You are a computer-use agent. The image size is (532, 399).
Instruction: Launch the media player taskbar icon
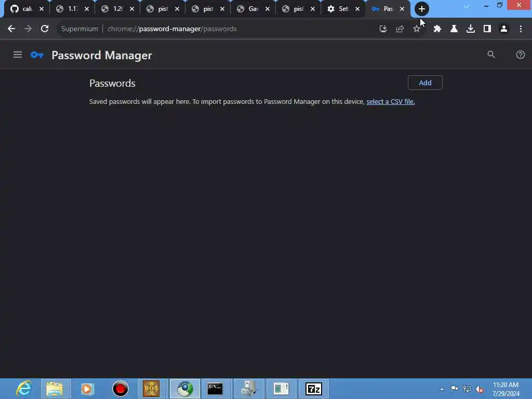pos(87,389)
